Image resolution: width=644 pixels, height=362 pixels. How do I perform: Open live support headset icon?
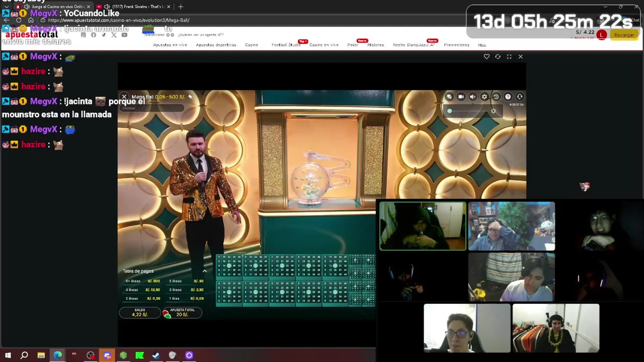[520, 97]
